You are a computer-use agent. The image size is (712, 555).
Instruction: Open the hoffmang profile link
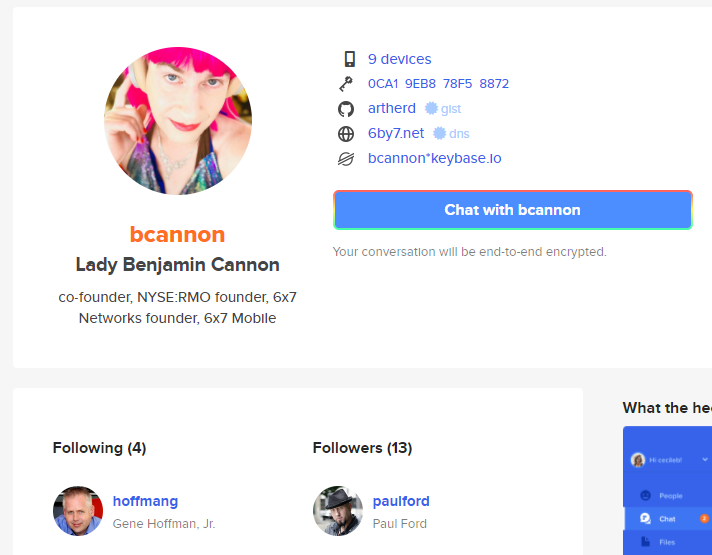145,501
